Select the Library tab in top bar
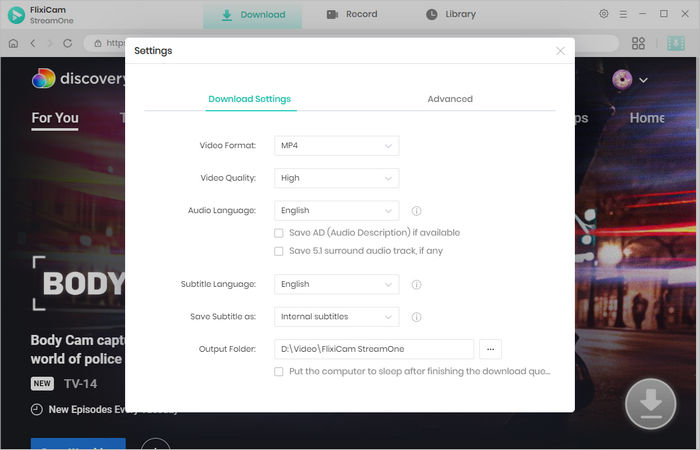Screen dimensions: 700x450 click(x=451, y=14)
